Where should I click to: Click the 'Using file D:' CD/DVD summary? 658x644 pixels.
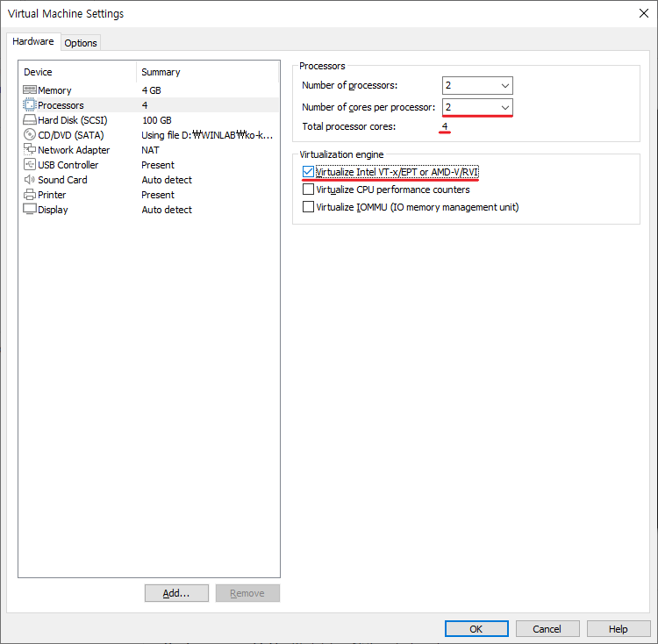coord(207,135)
